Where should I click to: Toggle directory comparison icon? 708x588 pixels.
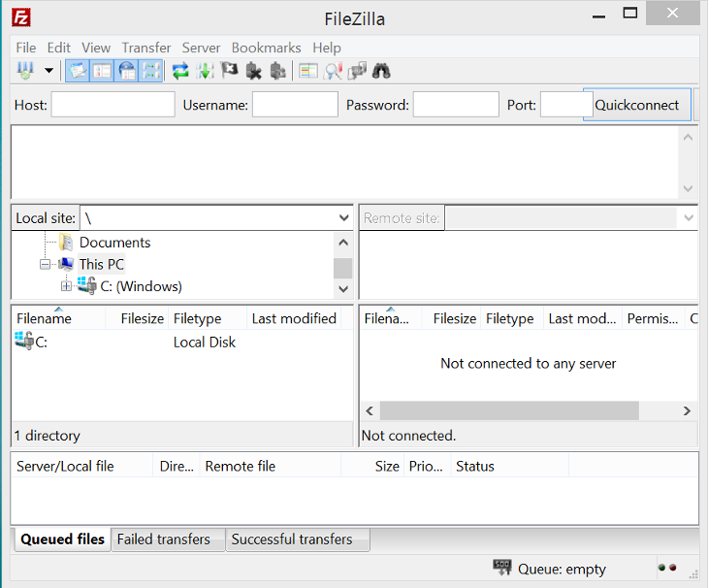click(333, 71)
